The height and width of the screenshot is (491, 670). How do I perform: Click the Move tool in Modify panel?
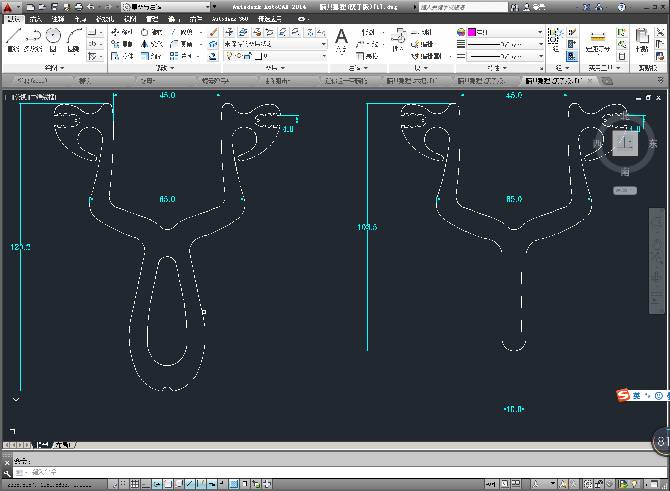pyautogui.click(x=121, y=32)
